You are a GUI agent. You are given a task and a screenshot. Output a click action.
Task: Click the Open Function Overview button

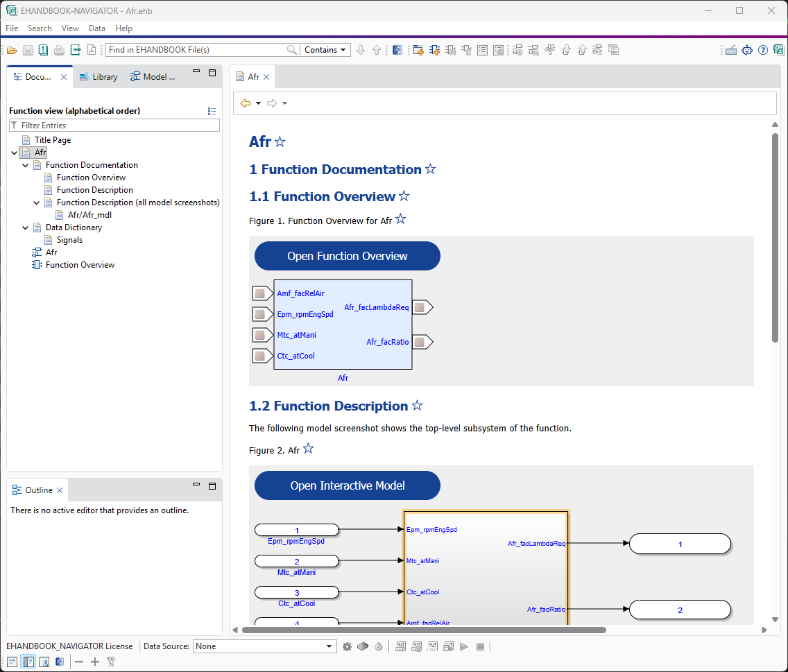point(348,256)
